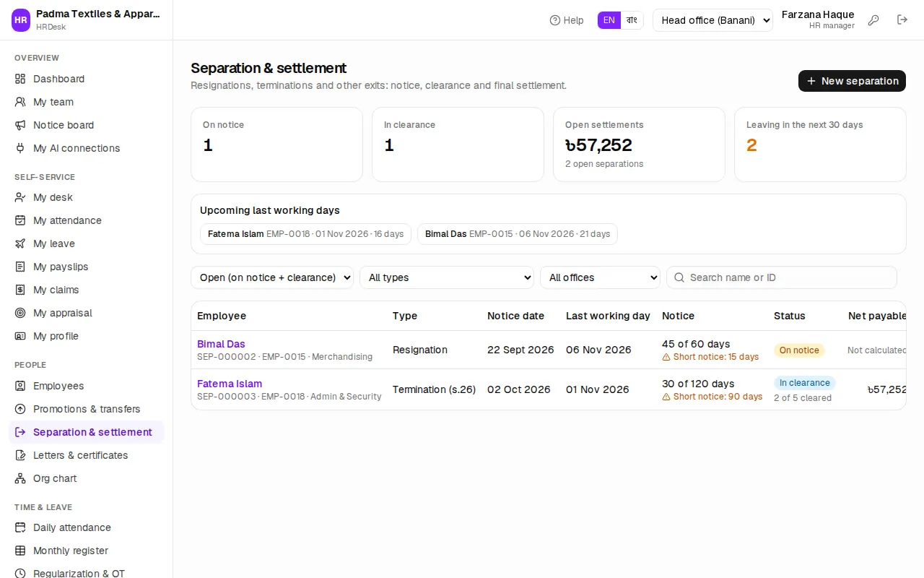Open the status filter dropdown
This screenshot has height=578, width=924.
click(x=272, y=277)
